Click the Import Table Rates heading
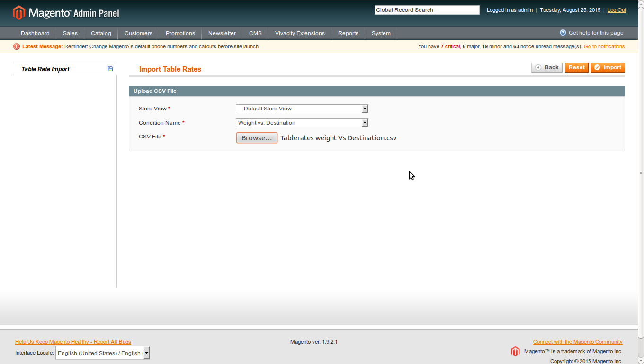 170,69
